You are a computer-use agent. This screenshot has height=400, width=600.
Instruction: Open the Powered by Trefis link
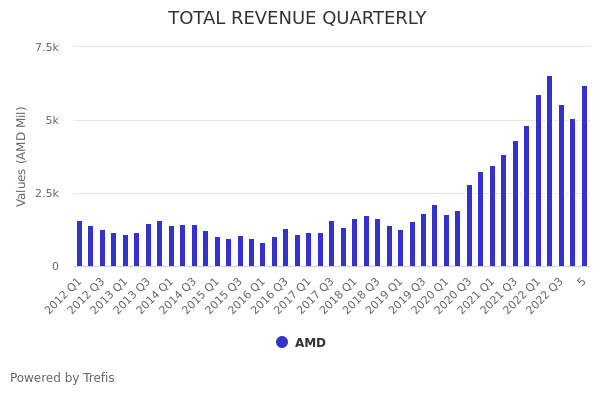click(62, 378)
